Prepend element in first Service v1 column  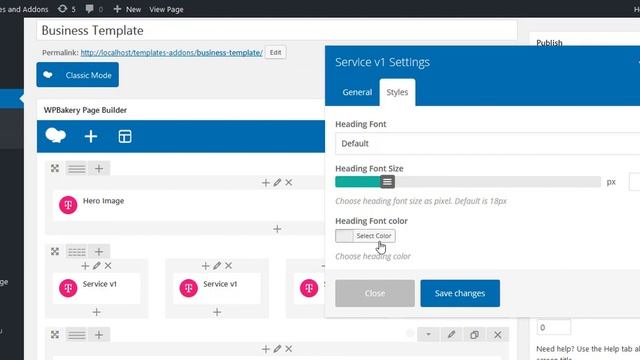coord(85,266)
